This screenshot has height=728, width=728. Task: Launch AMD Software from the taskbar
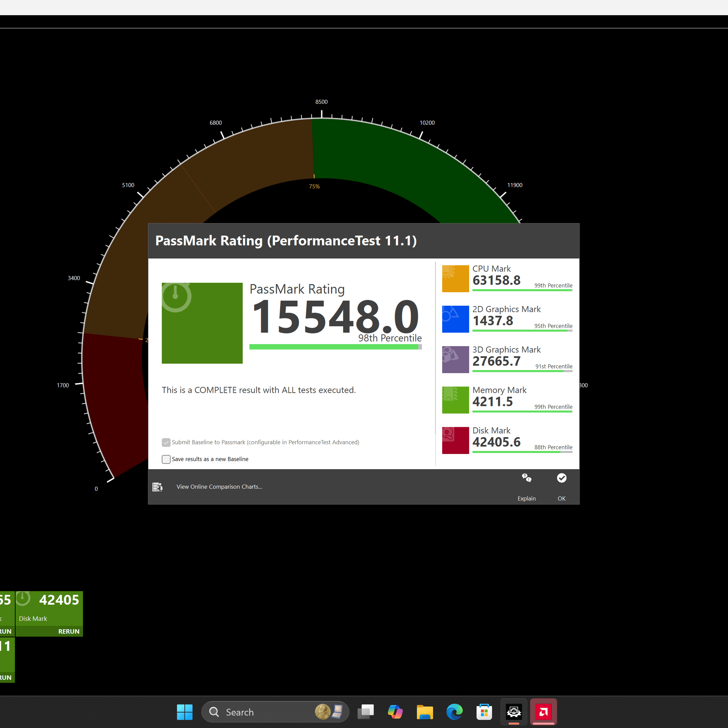543,711
